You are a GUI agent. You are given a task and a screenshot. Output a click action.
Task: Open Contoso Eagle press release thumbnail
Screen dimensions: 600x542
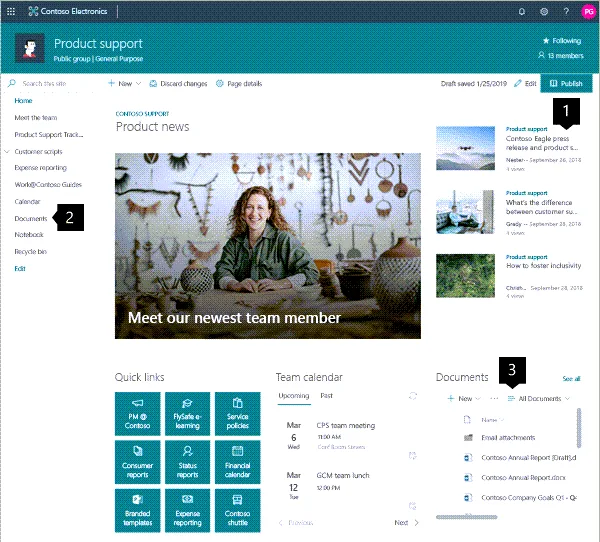(x=465, y=148)
